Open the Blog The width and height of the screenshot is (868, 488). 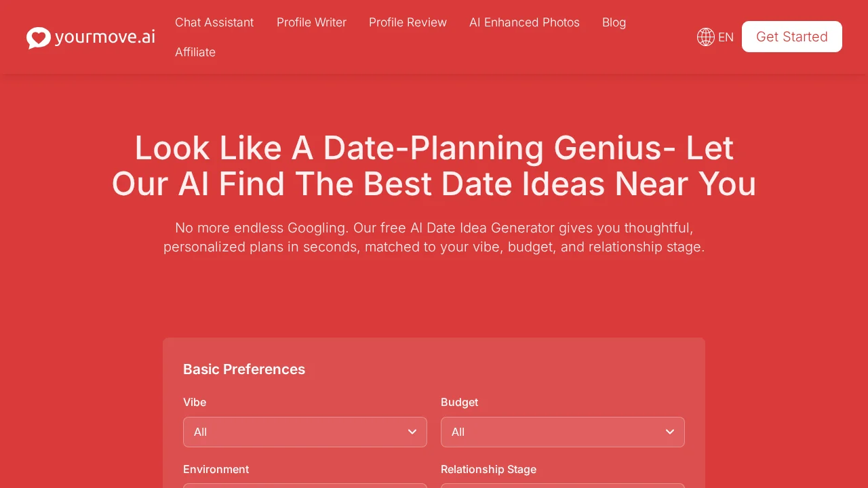[614, 22]
